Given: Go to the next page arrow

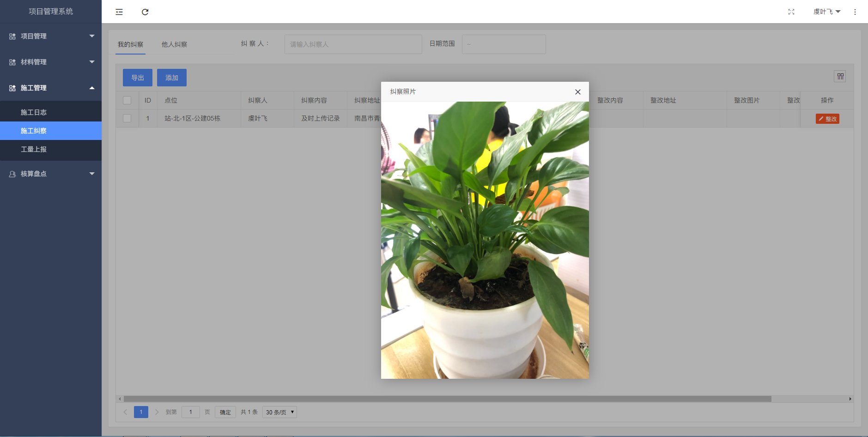Looking at the screenshot, I should tap(157, 412).
